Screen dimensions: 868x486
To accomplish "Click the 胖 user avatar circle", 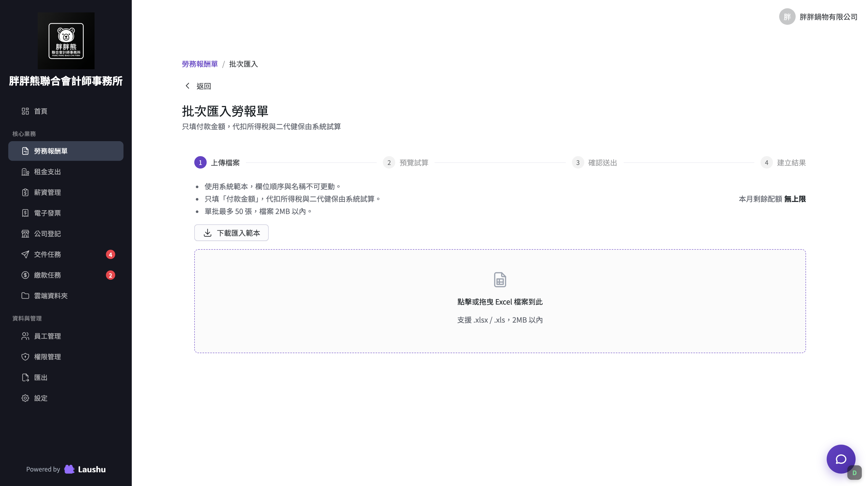I will (787, 17).
